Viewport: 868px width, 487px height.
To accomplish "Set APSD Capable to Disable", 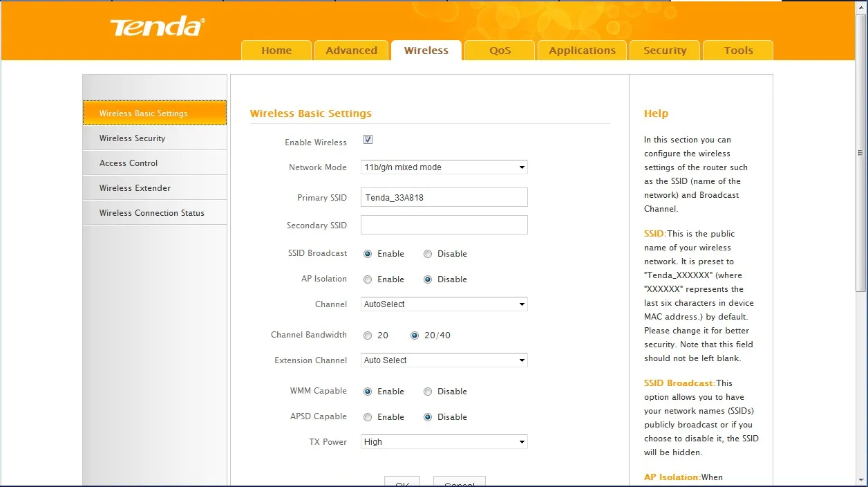I will 428,417.
